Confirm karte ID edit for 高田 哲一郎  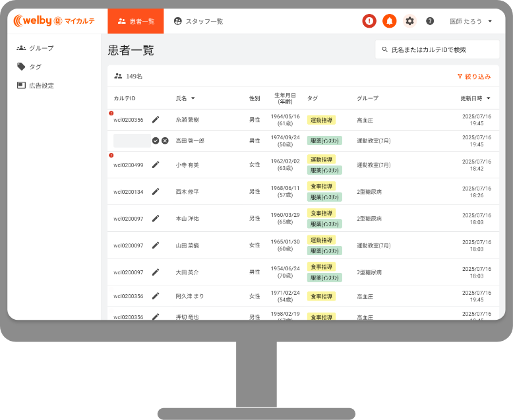[x=156, y=140]
